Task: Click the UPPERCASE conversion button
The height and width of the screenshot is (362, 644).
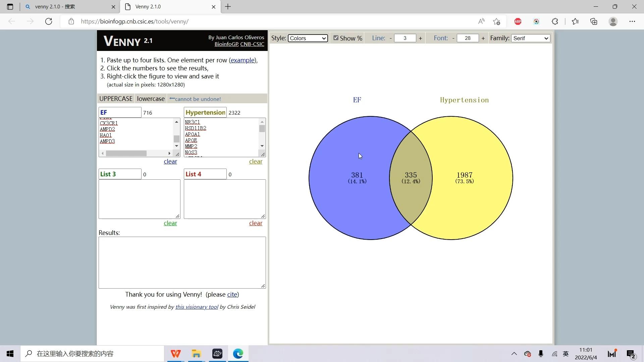Action: pyautogui.click(x=116, y=99)
